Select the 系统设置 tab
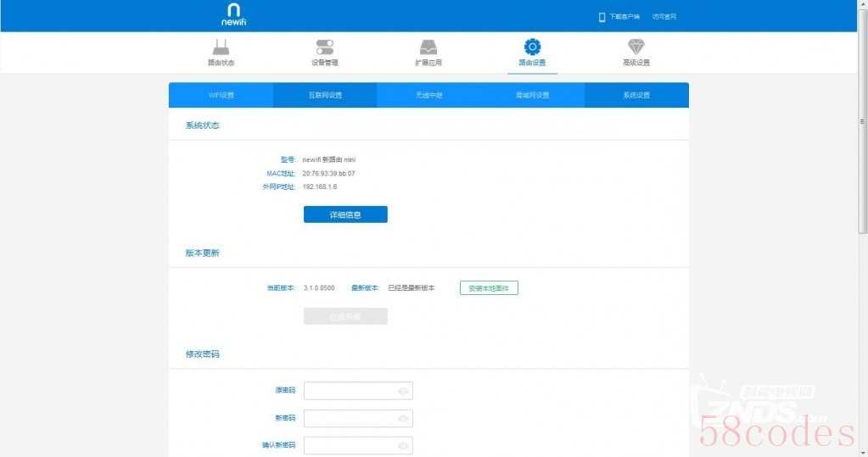868x457 pixels. [636, 95]
